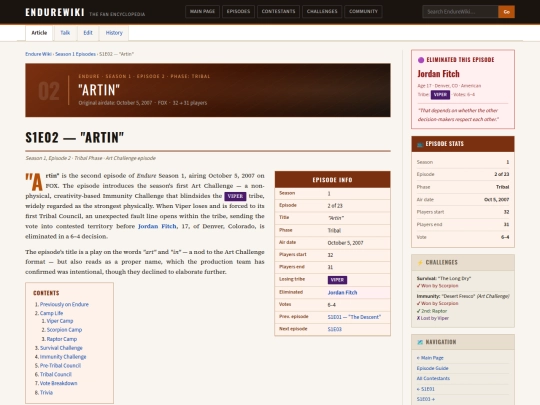Select the "2 of 23" infobox episode value
540x405 pixels.
pyautogui.click(x=335, y=206)
